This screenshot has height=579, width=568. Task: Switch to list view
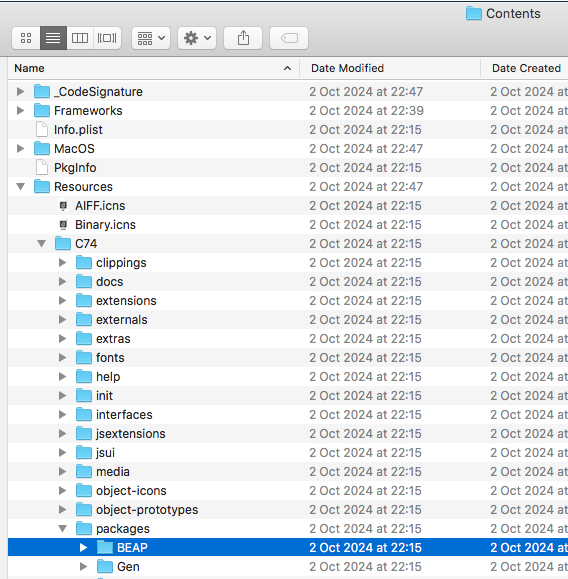(x=53, y=38)
